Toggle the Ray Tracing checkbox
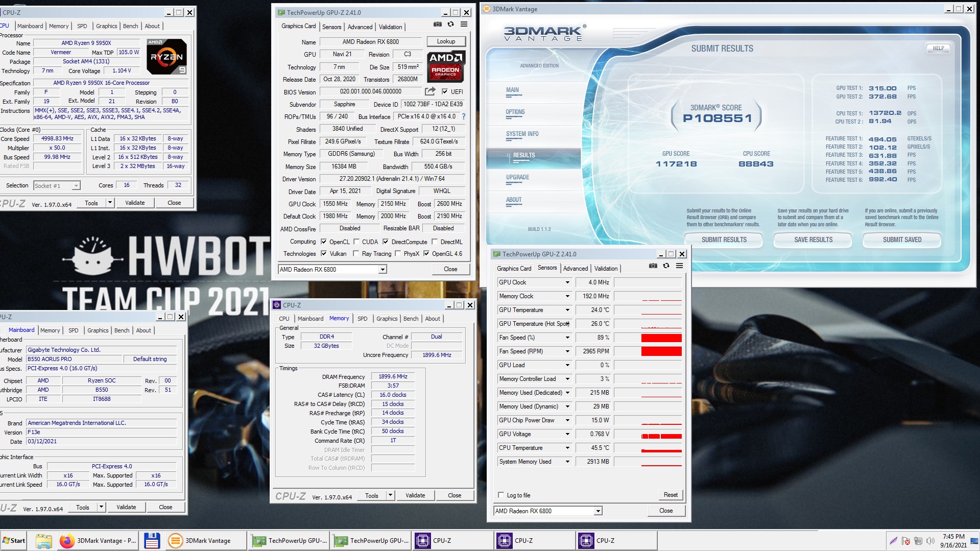The width and height of the screenshot is (980, 551). pos(356,253)
